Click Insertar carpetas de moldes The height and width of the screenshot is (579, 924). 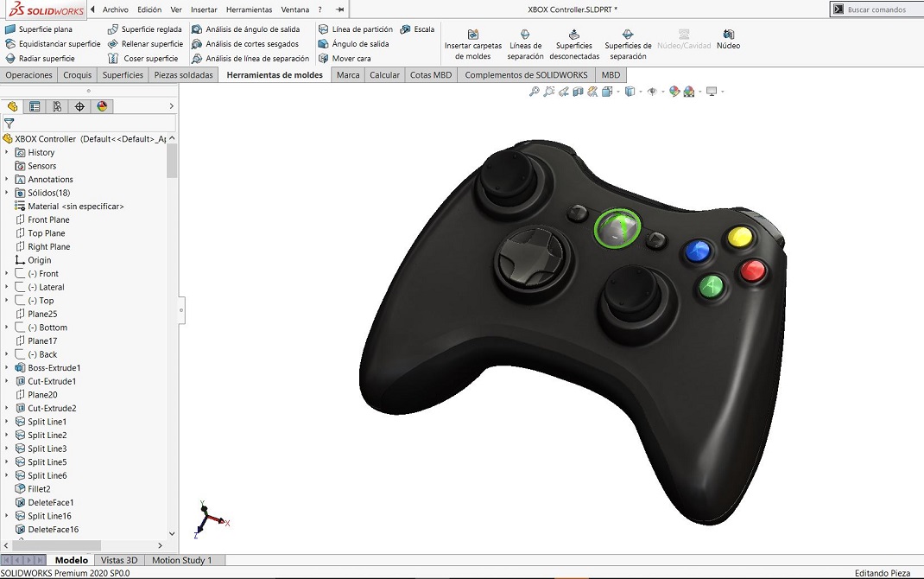click(473, 45)
